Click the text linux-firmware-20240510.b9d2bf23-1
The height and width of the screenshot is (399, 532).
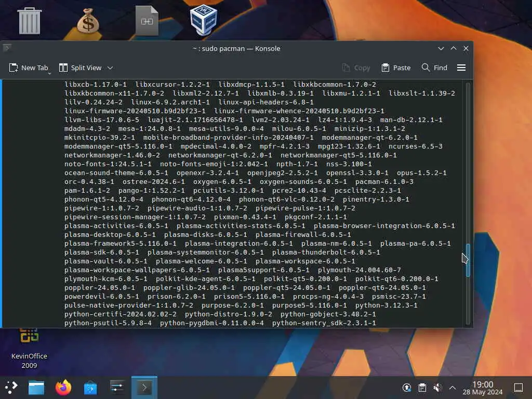click(135, 111)
